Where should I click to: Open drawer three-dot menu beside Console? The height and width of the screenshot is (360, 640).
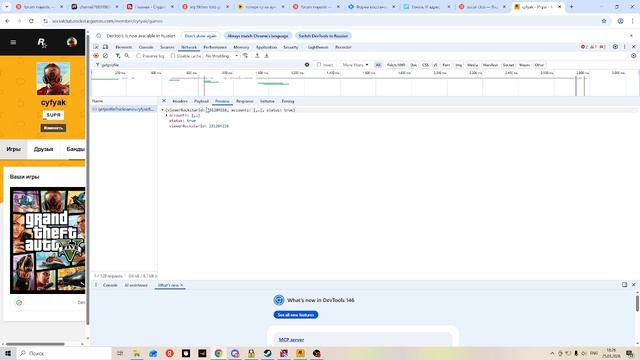tap(96, 285)
